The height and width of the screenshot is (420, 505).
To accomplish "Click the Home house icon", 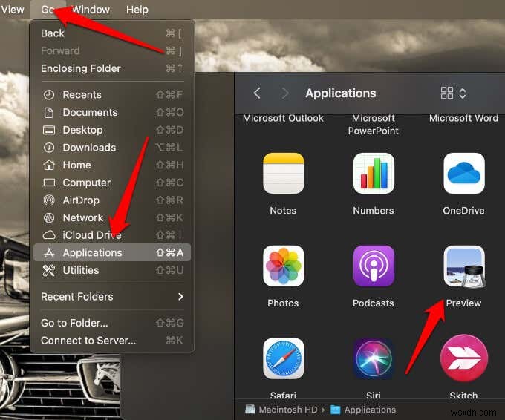I will click(49, 165).
